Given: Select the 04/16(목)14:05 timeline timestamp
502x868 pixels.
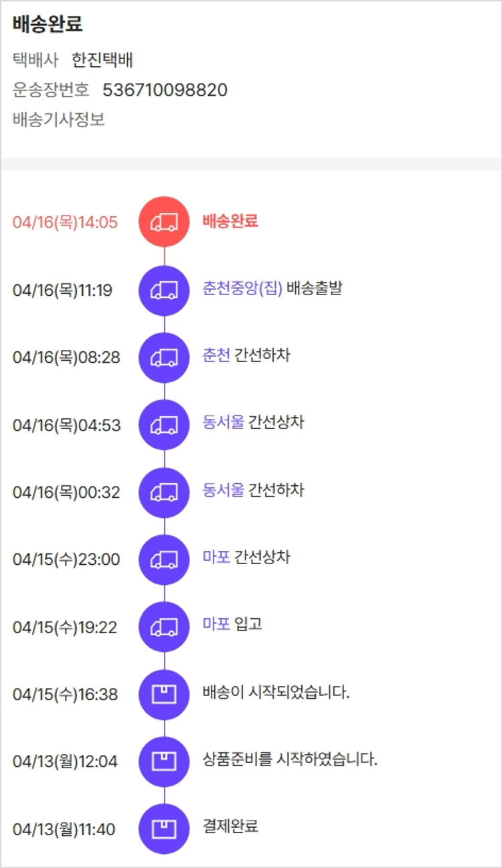Looking at the screenshot, I should point(65,222).
